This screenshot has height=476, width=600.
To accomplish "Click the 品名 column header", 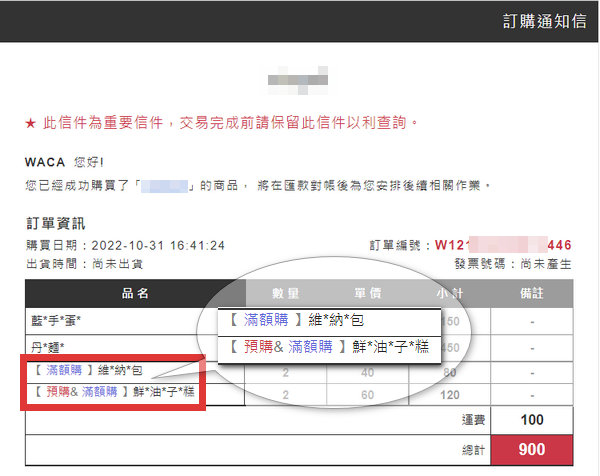I will pyautogui.click(x=135, y=293).
